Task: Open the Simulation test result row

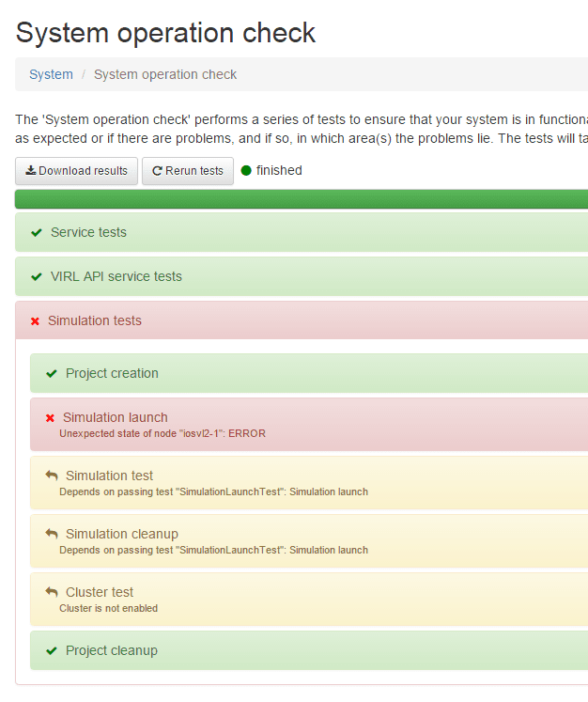Action: 309,483
